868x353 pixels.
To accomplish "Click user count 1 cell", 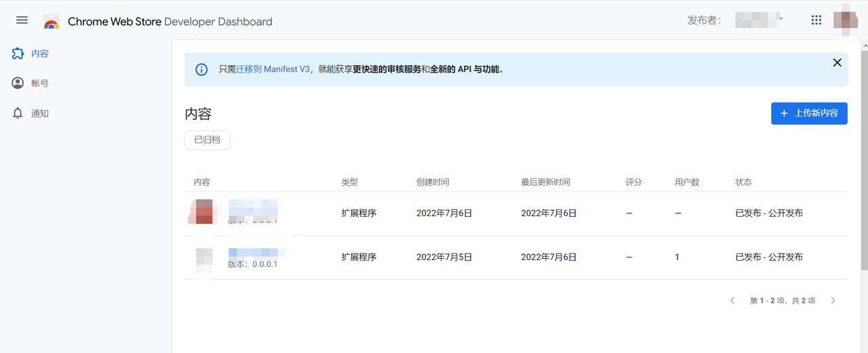I will pos(677,257).
